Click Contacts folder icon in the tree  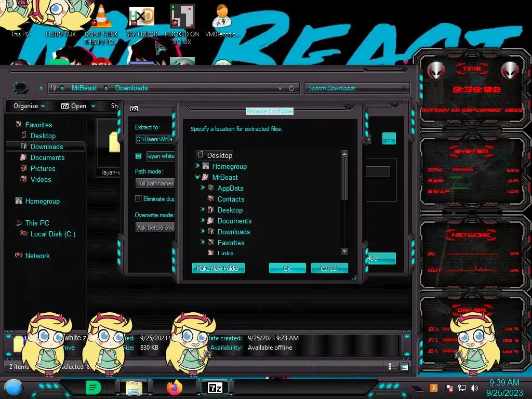coord(211,198)
